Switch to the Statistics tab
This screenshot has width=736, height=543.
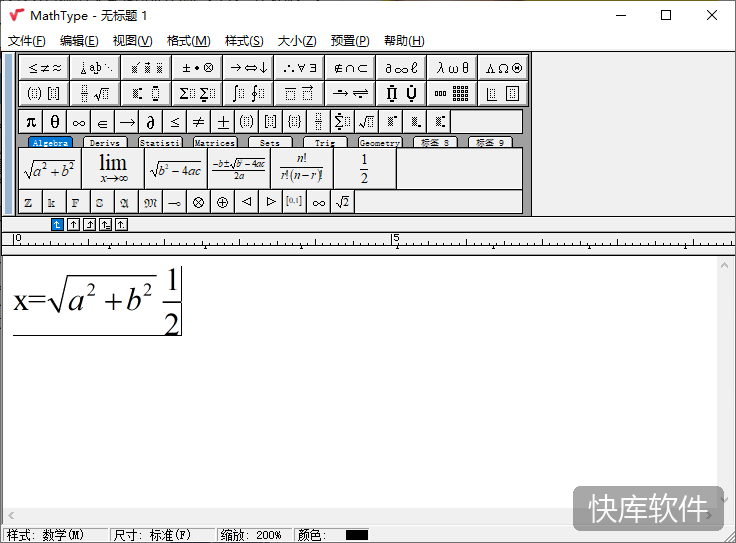(x=160, y=143)
